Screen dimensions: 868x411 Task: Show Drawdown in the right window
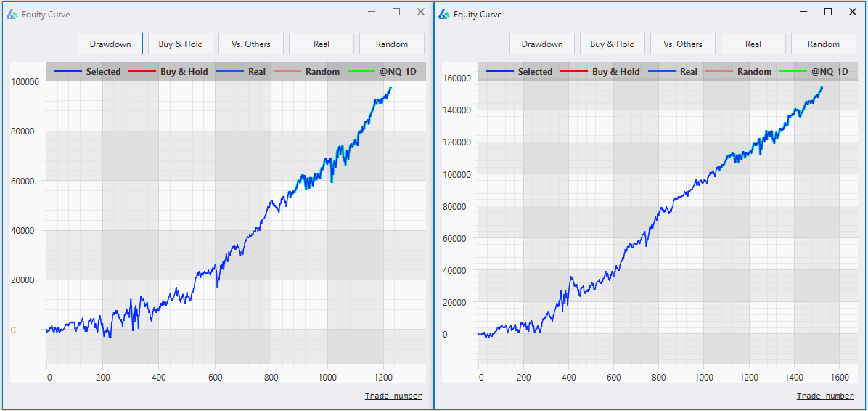point(542,44)
